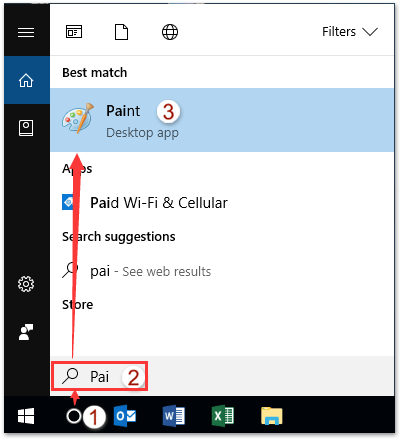The width and height of the screenshot is (401, 440).
Task: Open Settings gear in sidebar
Action: tap(26, 284)
